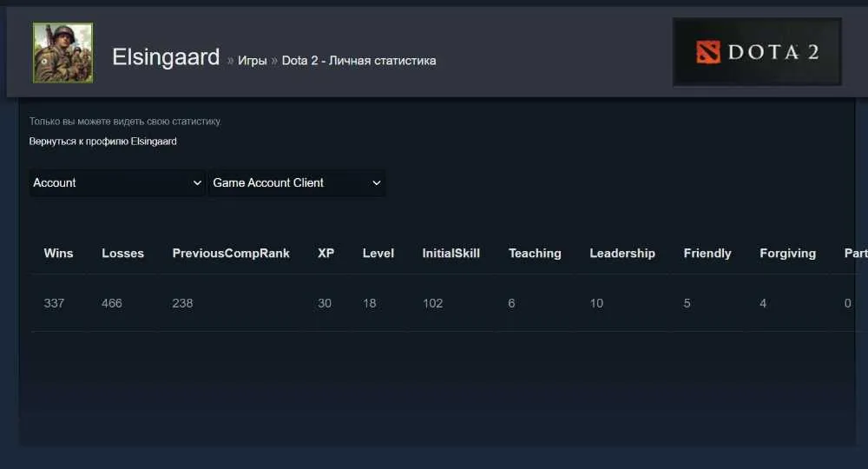Click the Leadership column header
868x469 pixels.
pyautogui.click(x=622, y=253)
